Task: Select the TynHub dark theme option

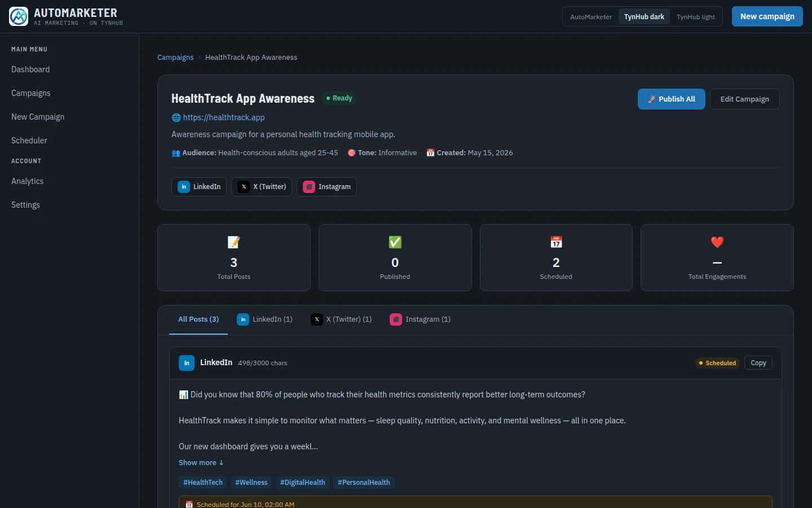Action: [644, 17]
